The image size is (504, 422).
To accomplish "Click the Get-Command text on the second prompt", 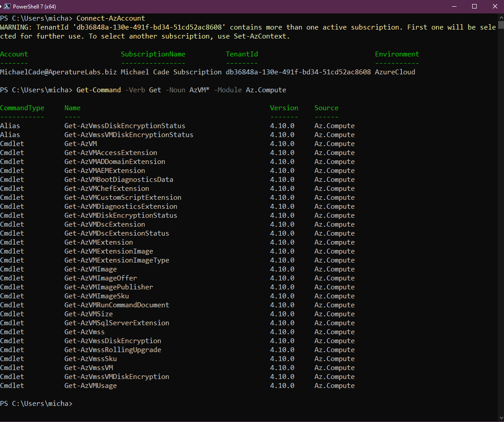I will click(98, 90).
